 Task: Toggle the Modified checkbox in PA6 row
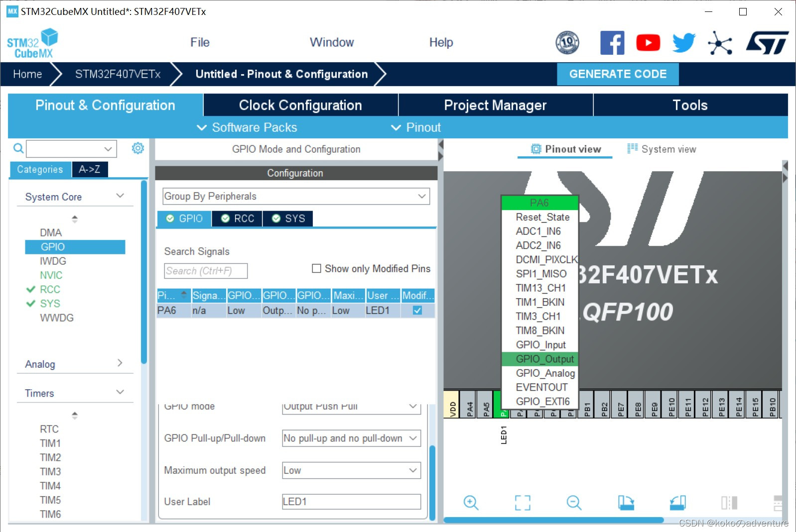point(417,311)
